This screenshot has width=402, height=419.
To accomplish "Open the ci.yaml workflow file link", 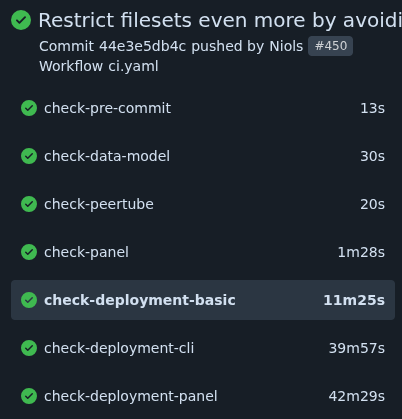I will click(133, 66).
